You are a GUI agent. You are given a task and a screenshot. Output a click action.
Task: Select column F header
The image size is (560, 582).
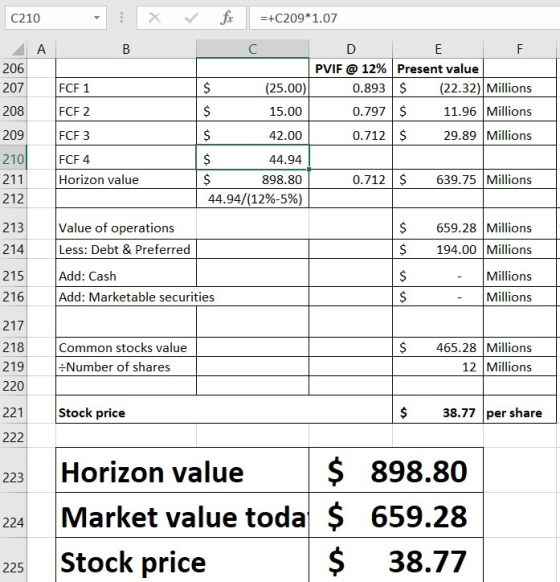[520, 49]
